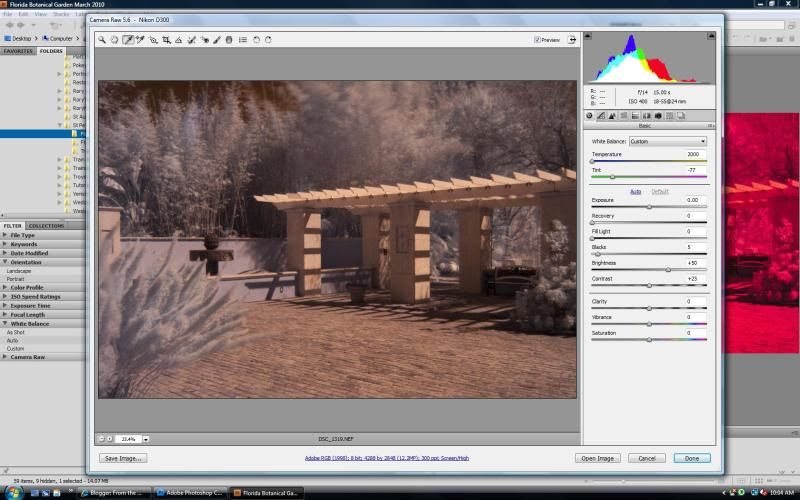
Task: Adjust the Tint slider handle
Action: click(612, 177)
